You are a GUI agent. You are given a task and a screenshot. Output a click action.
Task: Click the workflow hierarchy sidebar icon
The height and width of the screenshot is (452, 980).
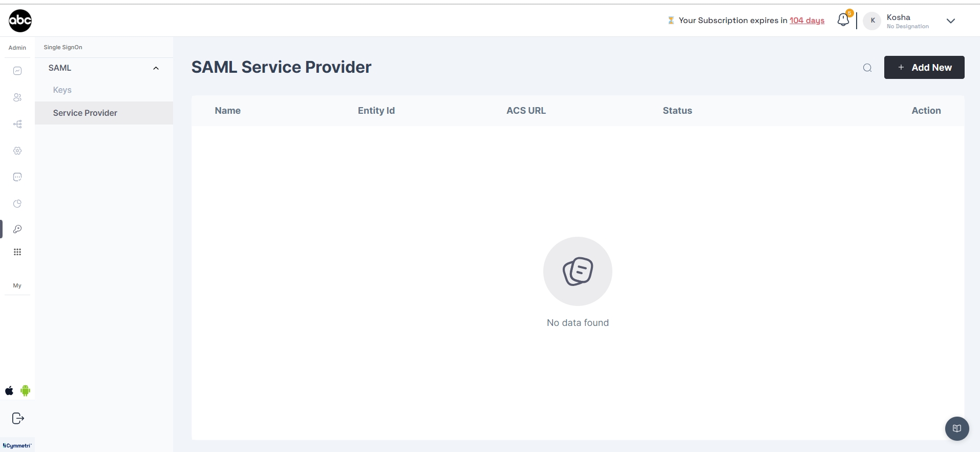coord(17,124)
